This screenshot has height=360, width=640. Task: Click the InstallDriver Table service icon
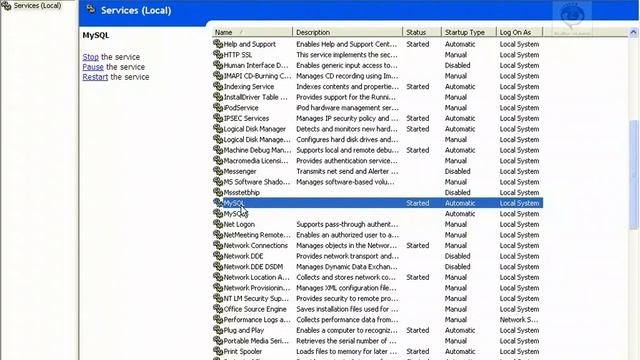pos(218,97)
